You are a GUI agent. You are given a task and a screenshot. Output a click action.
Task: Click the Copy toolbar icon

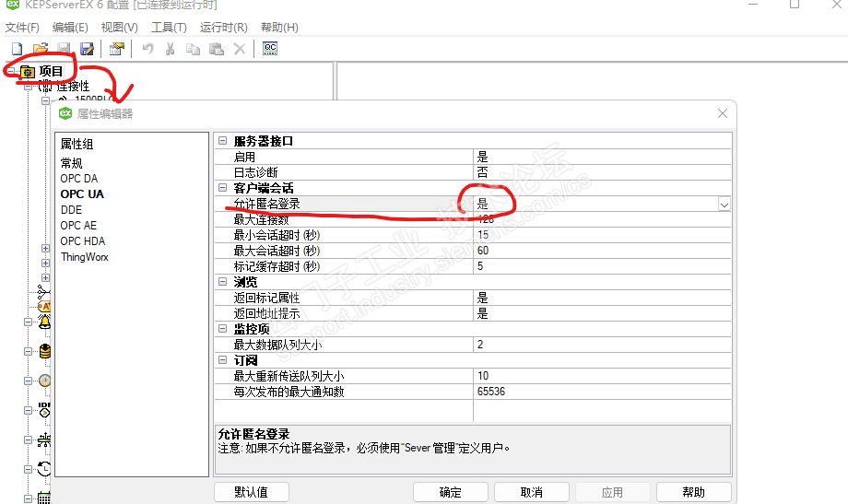point(193,49)
